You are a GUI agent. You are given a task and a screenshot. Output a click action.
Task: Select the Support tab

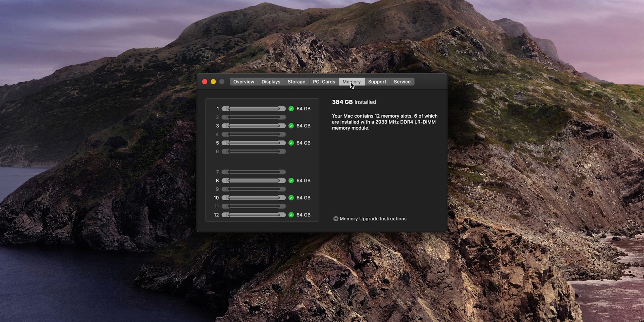pyautogui.click(x=377, y=82)
